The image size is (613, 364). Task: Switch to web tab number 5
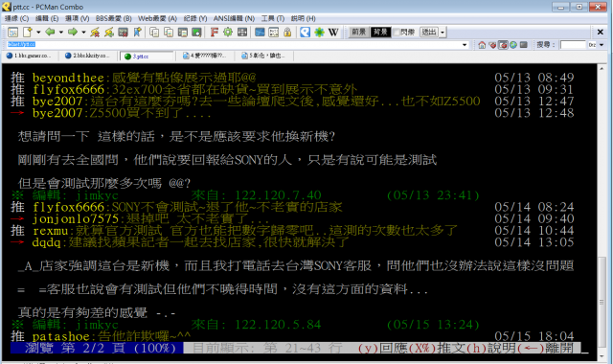pos(264,56)
